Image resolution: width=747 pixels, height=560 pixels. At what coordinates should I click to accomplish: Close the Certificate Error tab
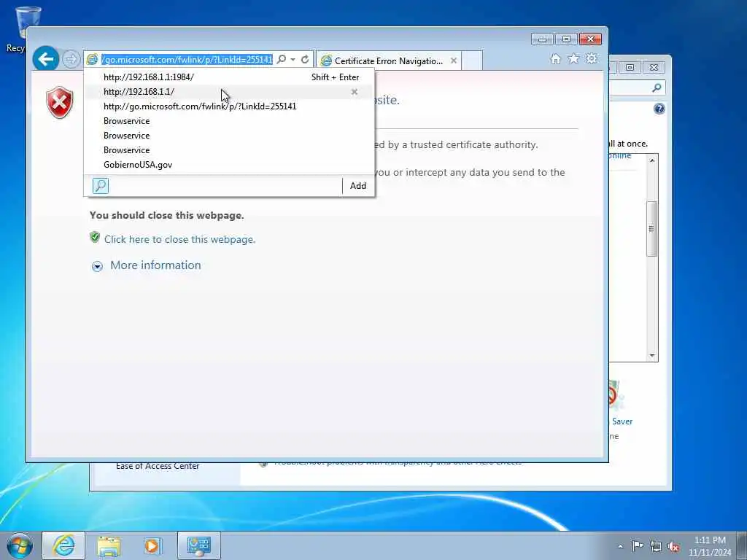point(454,61)
